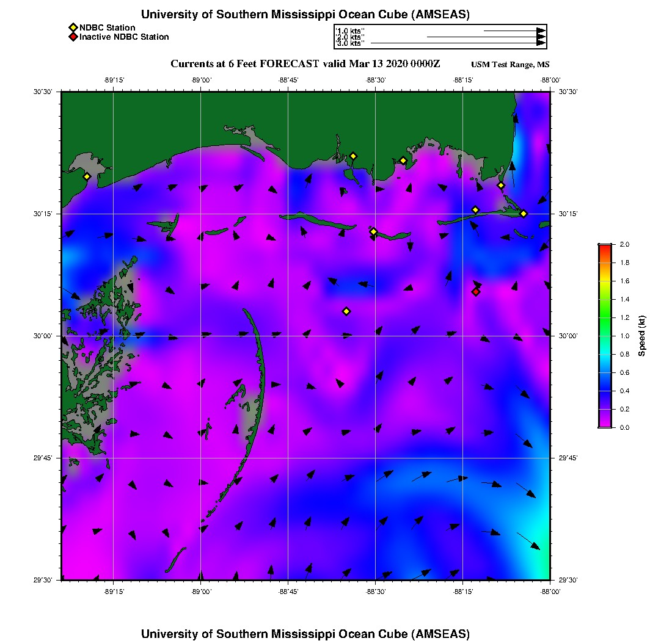The image size is (672, 641).
Task: Click the red top of speed color bar
Action: click(x=604, y=247)
